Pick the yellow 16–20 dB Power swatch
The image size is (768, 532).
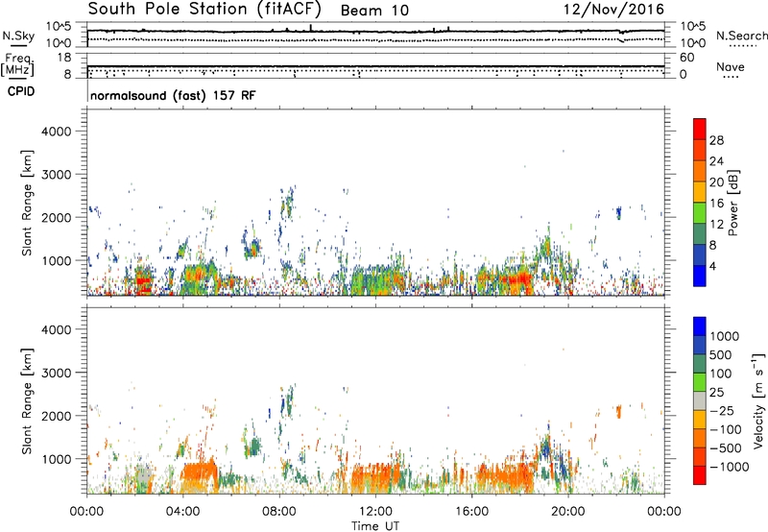tap(700, 191)
